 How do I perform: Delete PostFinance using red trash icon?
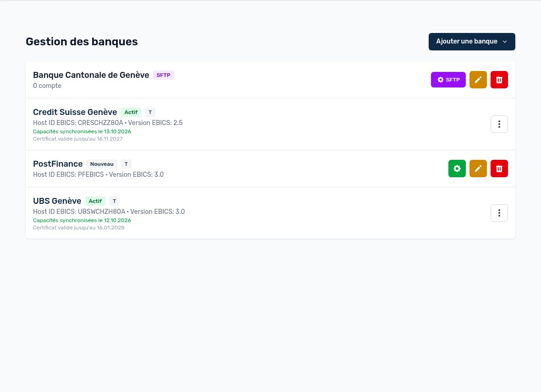click(499, 169)
